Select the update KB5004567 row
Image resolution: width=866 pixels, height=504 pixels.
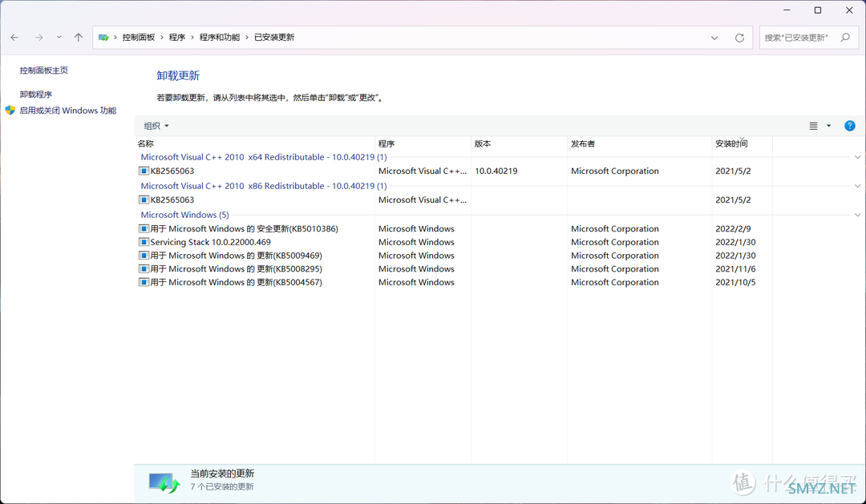pyautogui.click(x=453, y=282)
